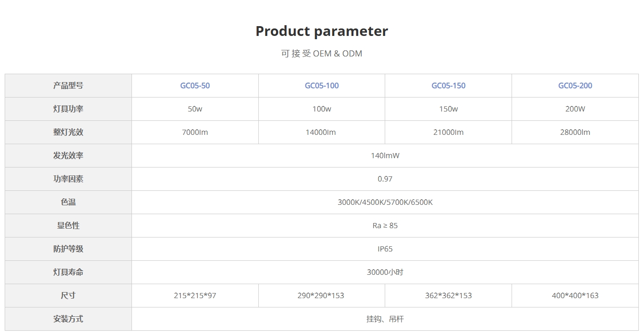Click the 28000lm value

coord(575,132)
